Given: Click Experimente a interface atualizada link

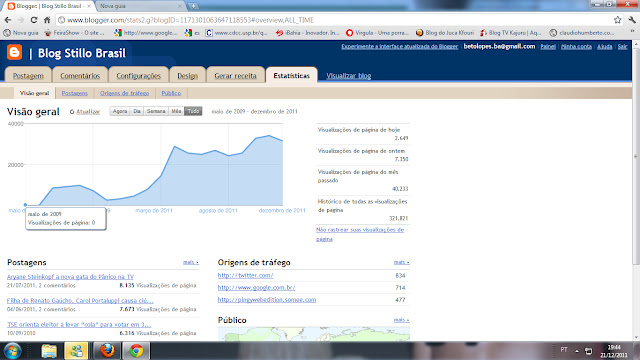Looking at the screenshot, I should [x=400, y=47].
